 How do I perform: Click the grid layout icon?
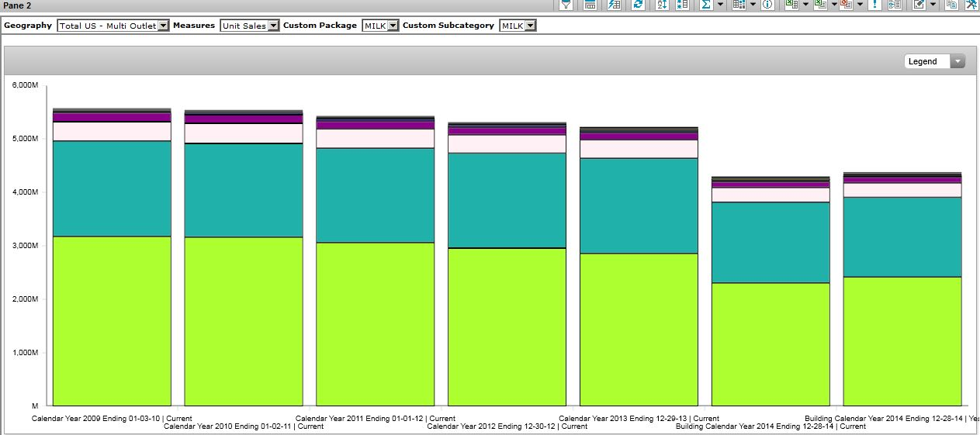pyautogui.click(x=738, y=5)
